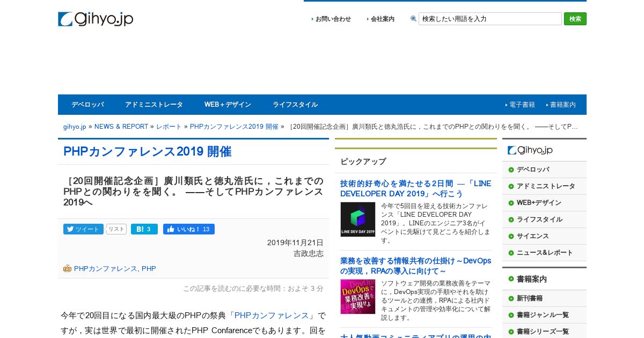The height and width of the screenshot is (338, 644).
Task: Open 書籍案内 in the blue navigation bar
Action: [x=563, y=105]
